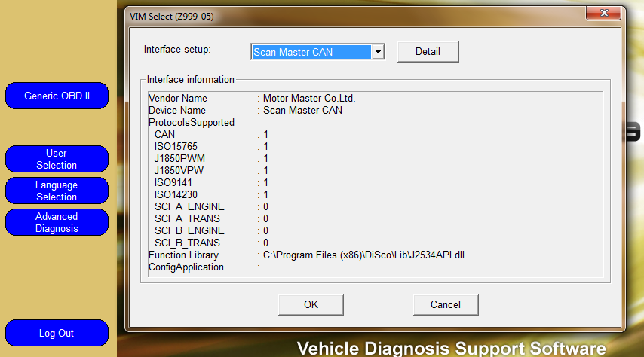Select the ISO9141 protocol row
The image size is (644, 357).
tap(210, 182)
